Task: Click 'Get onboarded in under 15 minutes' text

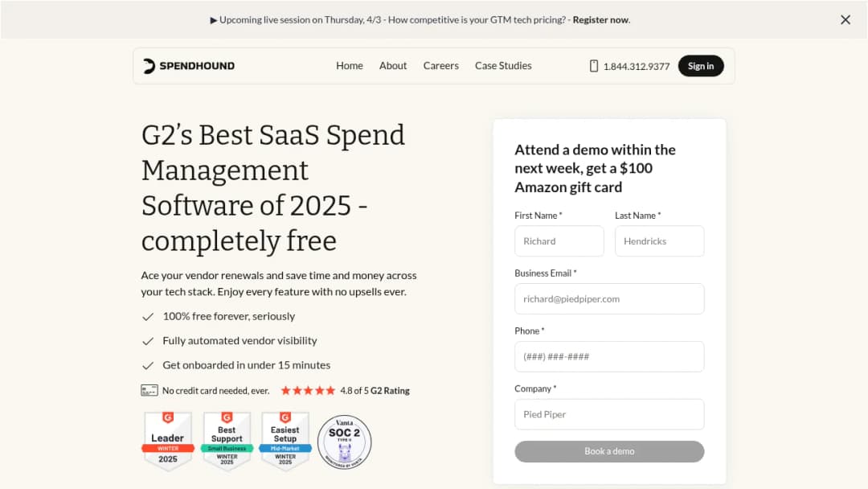Action: [247, 365]
